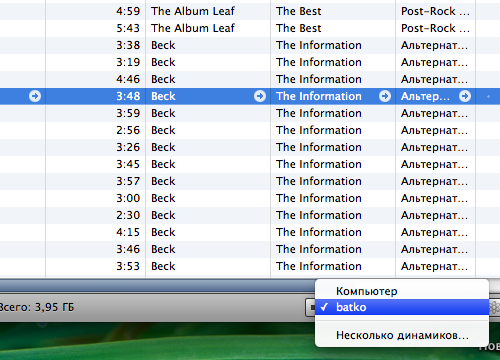Screen dimensions: 500x360
Task: Click Beck in the highlighted 3:48 row
Action: pos(163,96)
